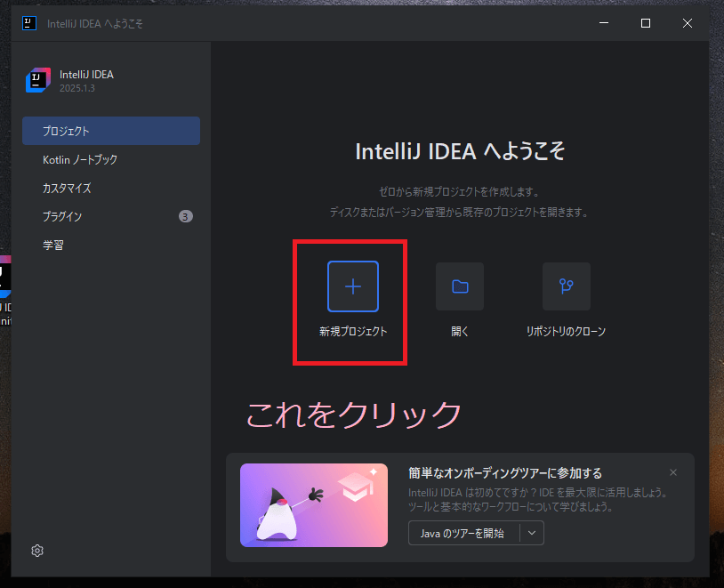Click the IntelliJ icon in title bar
Screen dimensions: 724x588
point(29,23)
